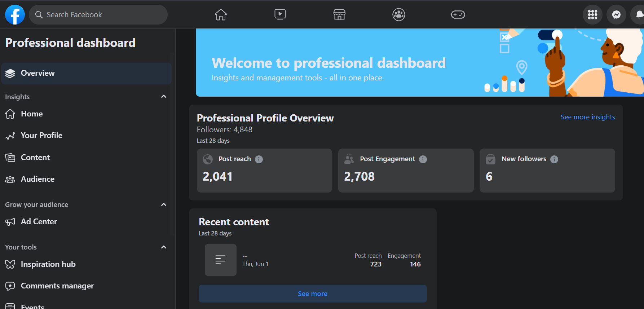This screenshot has height=309, width=644.
Task: Open the Video (Watch) icon in top bar
Action: (x=280, y=14)
